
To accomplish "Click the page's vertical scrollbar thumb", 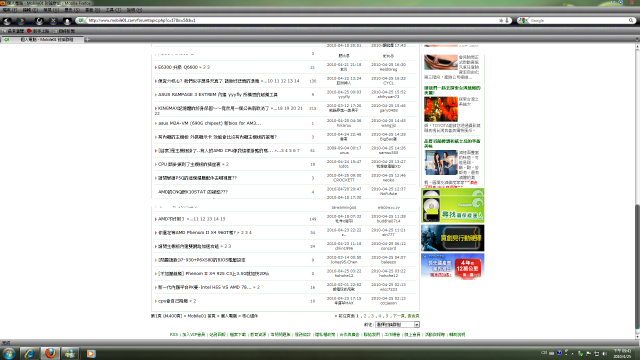I will (637, 266).
